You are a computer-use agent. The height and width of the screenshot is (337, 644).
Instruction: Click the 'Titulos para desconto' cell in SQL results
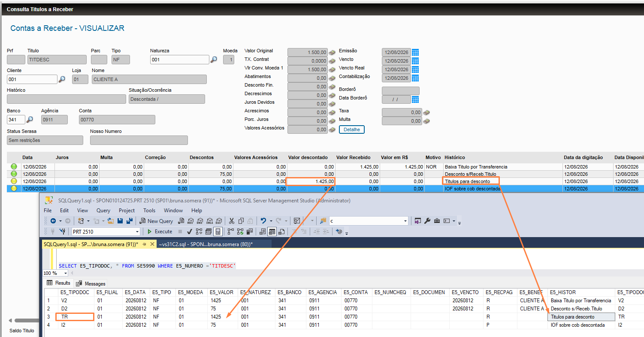pyautogui.click(x=581, y=317)
